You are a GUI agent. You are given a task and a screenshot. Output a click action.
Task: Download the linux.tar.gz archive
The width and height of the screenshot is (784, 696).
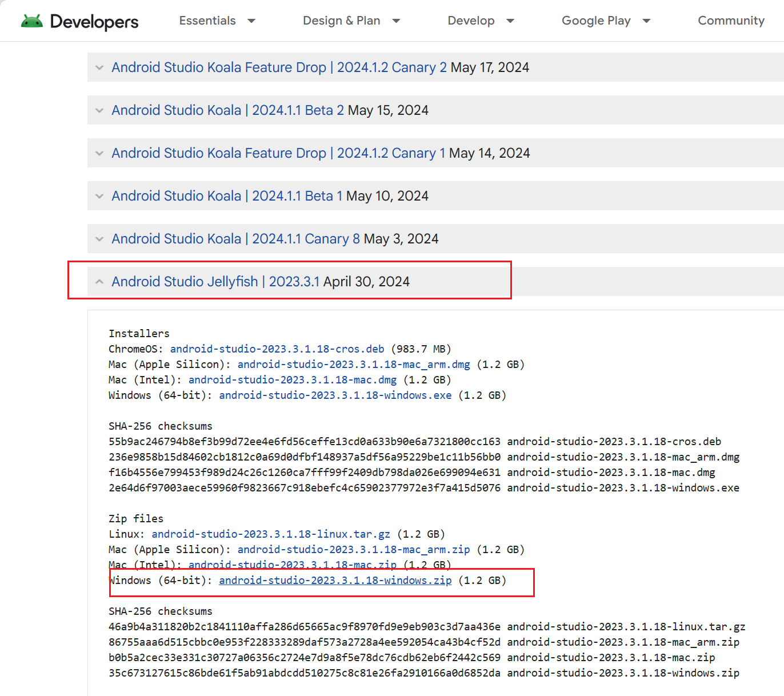271,534
